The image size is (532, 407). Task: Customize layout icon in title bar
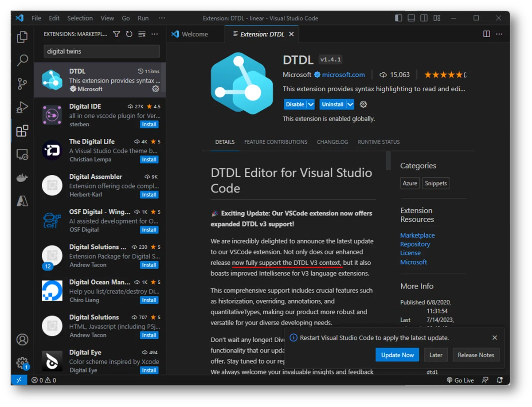point(437,18)
